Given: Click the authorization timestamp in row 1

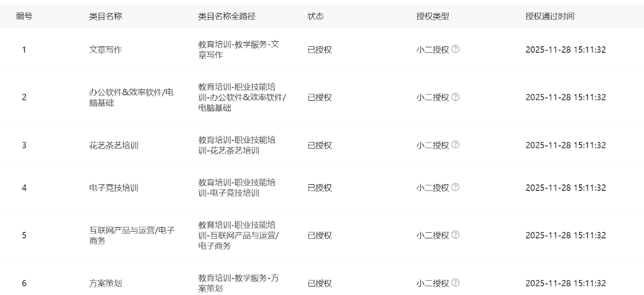Looking at the screenshot, I should 565,50.
